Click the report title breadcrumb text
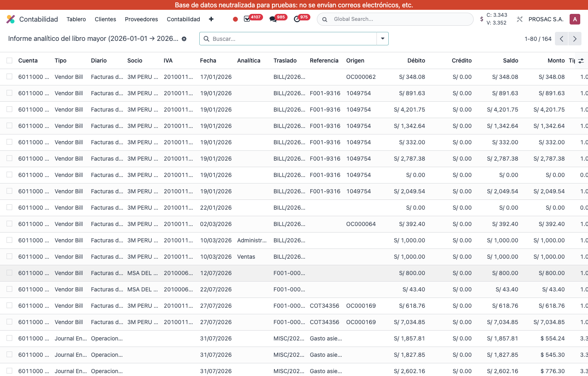The height and width of the screenshot is (376, 588). (93, 38)
